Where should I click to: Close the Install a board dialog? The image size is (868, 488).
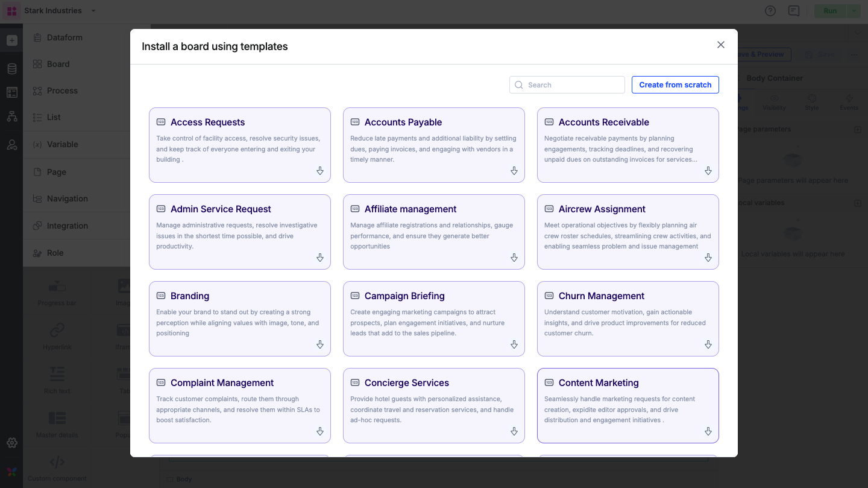pos(720,45)
